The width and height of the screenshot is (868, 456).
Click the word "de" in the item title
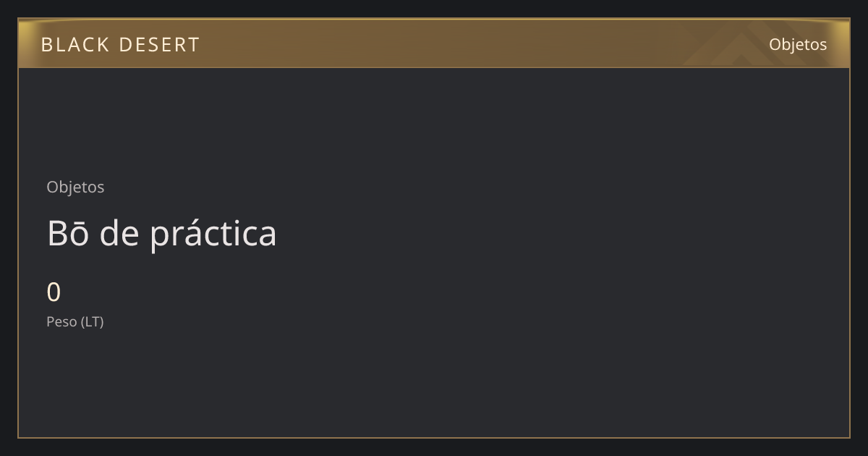[119, 233]
